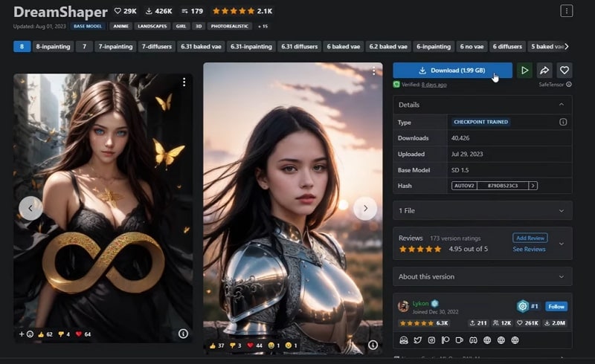Click the ANIME tag
The height and width of the screenshot is (364, 595).
coord(121,26)
